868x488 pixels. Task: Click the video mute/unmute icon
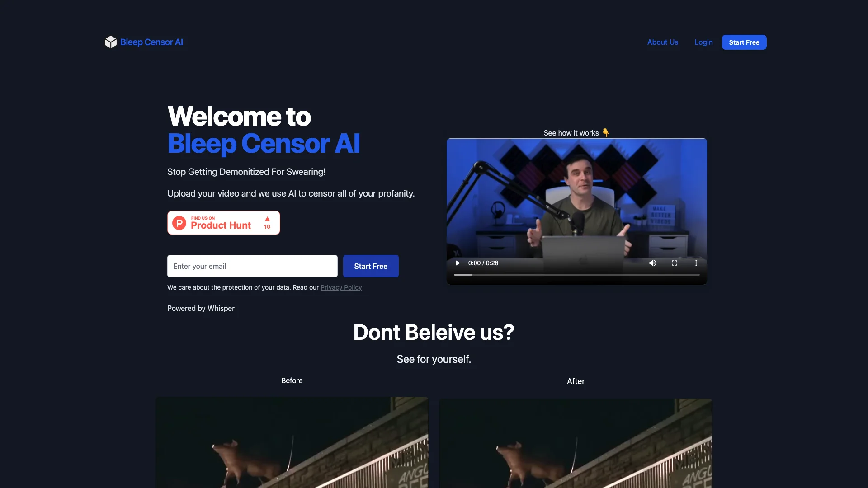point(653,263)
